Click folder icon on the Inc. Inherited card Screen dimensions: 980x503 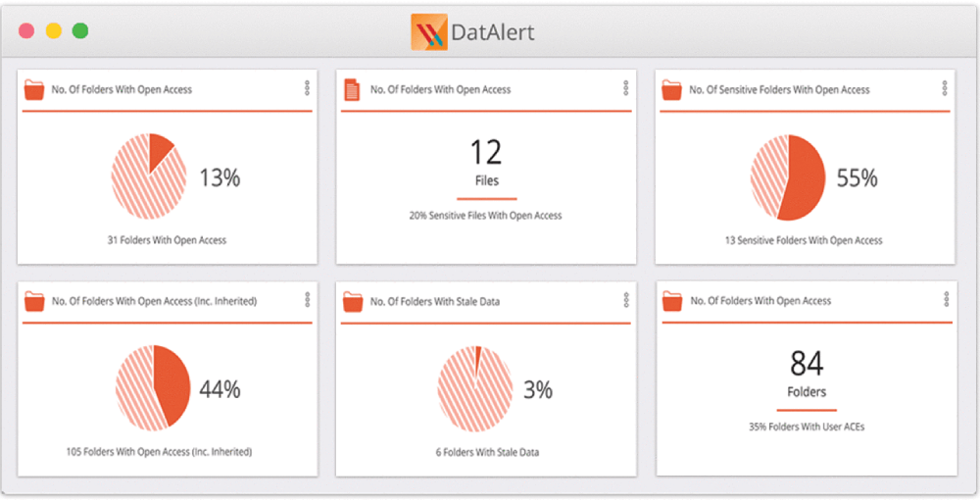click(34, 301)
